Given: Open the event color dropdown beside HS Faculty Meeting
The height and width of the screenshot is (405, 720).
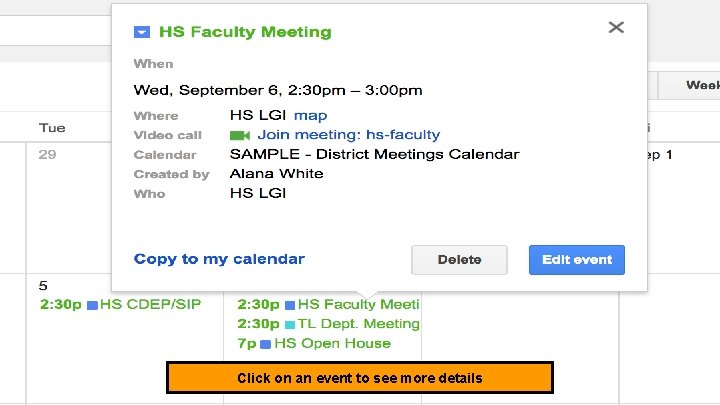Looking at the screenshot, I should (x=142, y=32).
